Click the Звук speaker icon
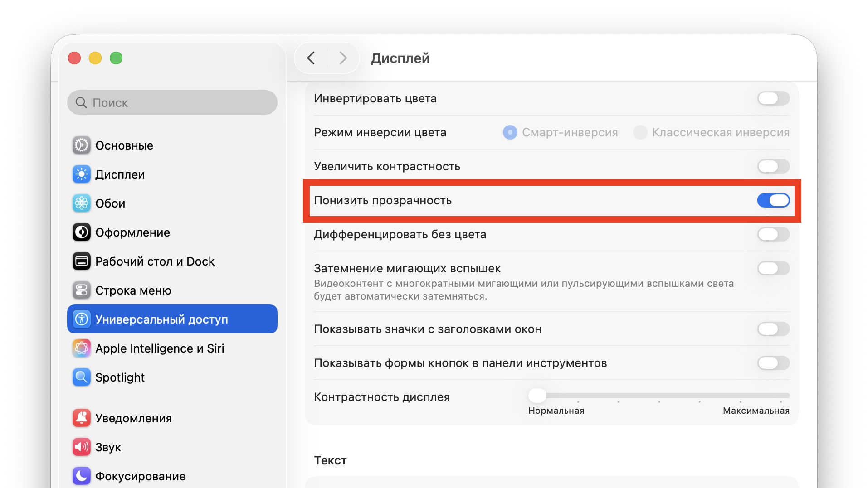868x488 pixels. [82, 447]
